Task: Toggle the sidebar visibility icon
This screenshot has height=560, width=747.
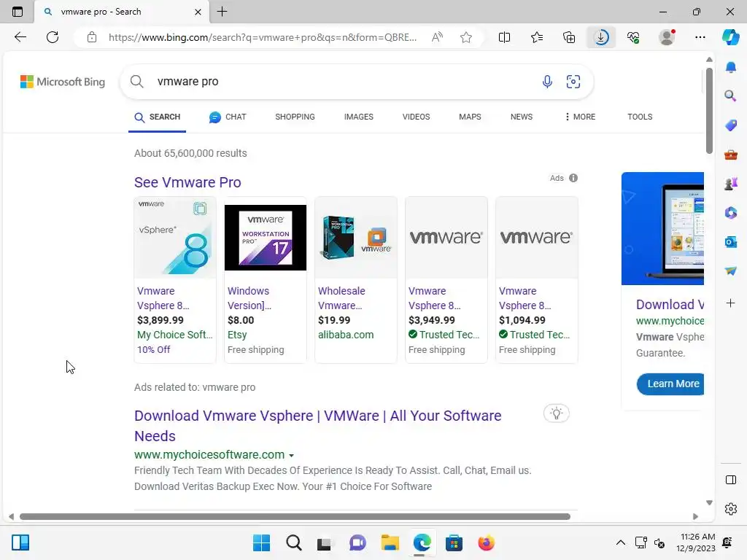Action: point(731,480)
